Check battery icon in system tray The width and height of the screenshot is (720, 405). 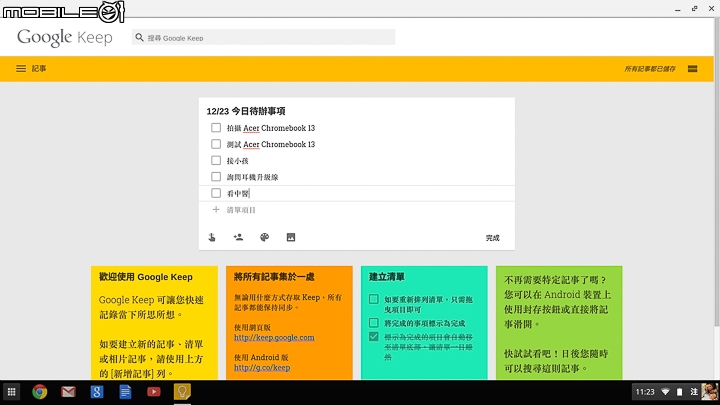[x=680, y=392]
